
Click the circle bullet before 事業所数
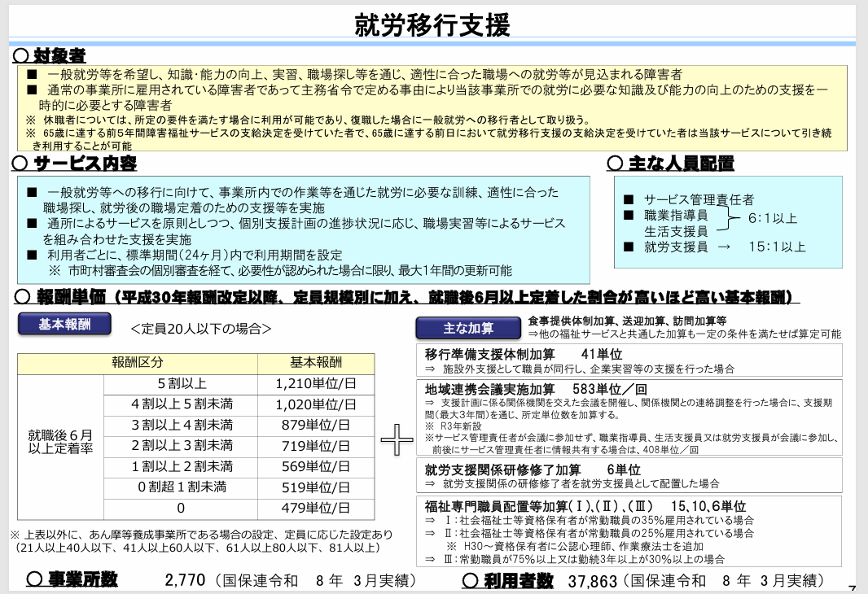[34, 579]
